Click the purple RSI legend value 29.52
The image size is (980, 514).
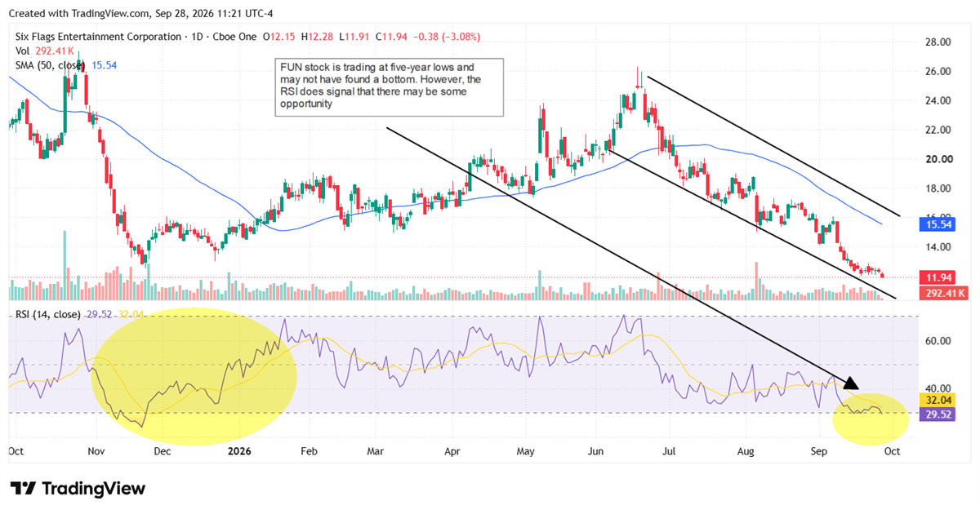point(100,314)
